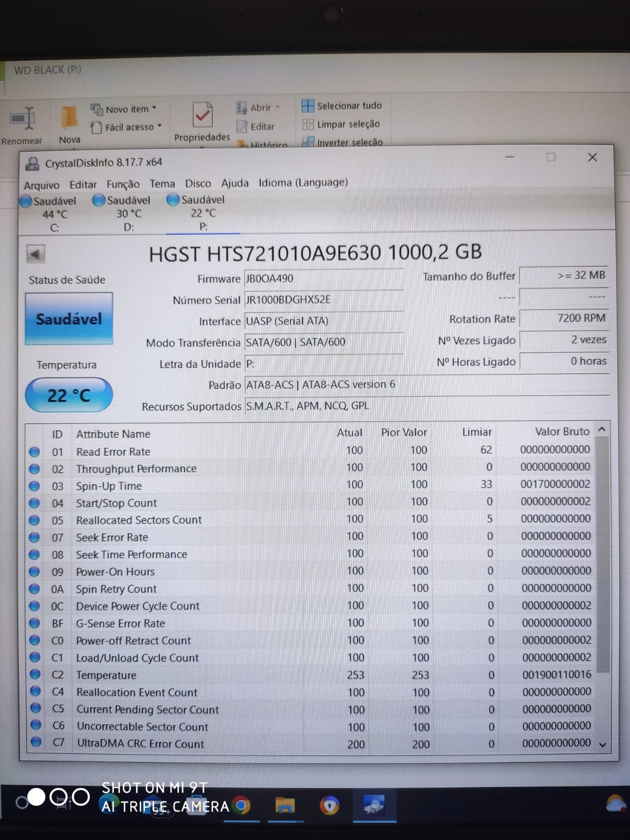Screen dimensions: 630x840
Task: Click the SMART attributes vertical scrollbar thumb
Action: (x=603, y=555)
